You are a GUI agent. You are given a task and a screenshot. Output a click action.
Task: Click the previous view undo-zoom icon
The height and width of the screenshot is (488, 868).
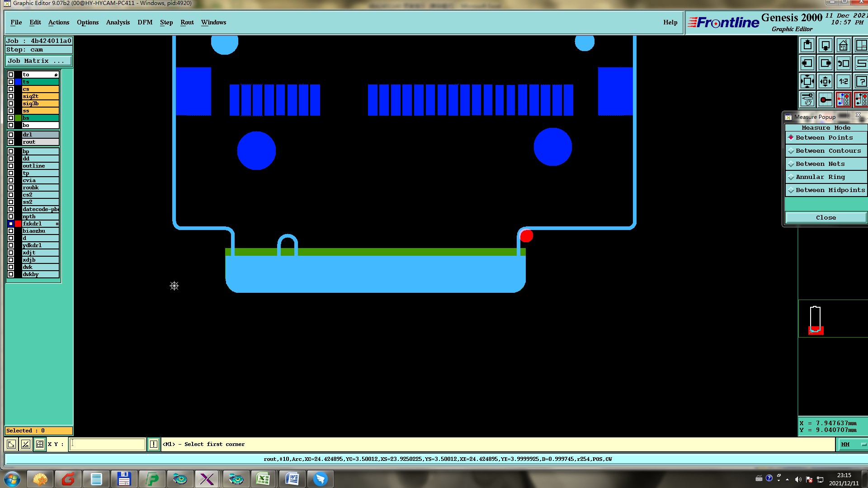pyautogui.click(x=843, y=64)
